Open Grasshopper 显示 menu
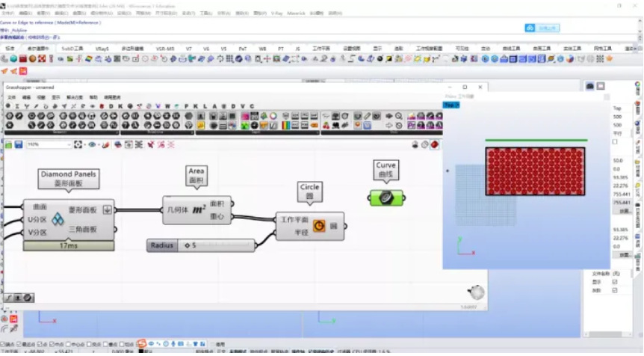Viewport: 644px width, 356px height. click(56, 97)
